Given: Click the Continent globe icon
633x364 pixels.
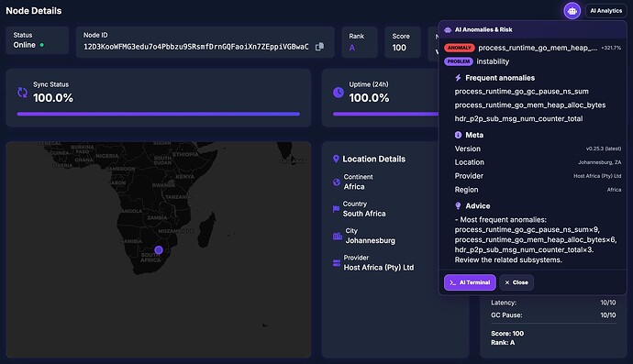Looking at the screenshot, I should click(x=337, y=182).
